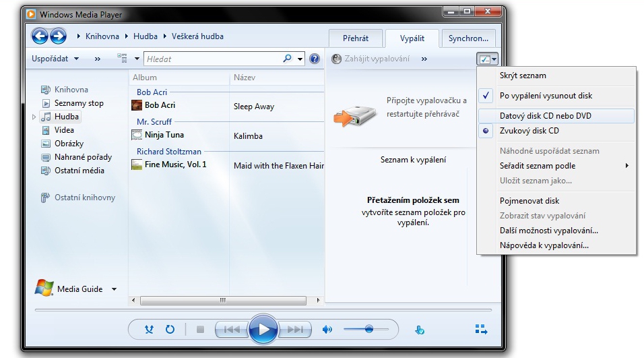Skip to the next track
The width and height of the screenshot is (644, 358).
click(295, 329)
